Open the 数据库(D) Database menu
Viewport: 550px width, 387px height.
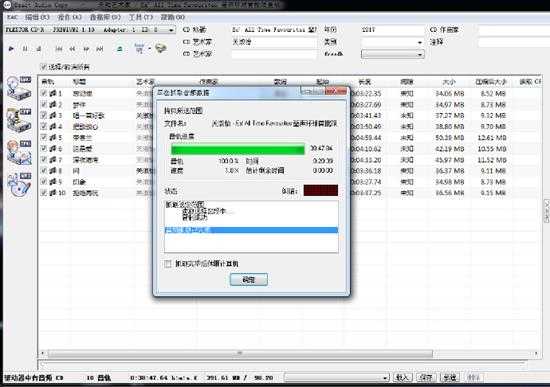(x=105, y=17)
